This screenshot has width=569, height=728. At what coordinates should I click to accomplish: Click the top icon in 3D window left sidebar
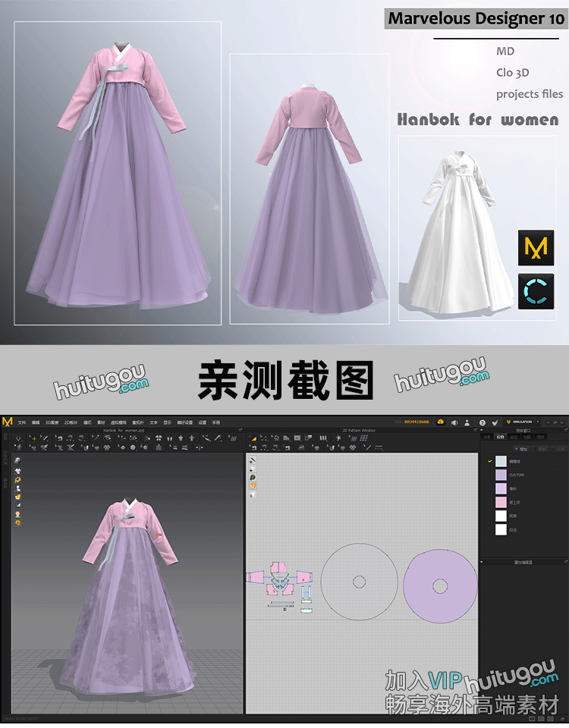17,460
